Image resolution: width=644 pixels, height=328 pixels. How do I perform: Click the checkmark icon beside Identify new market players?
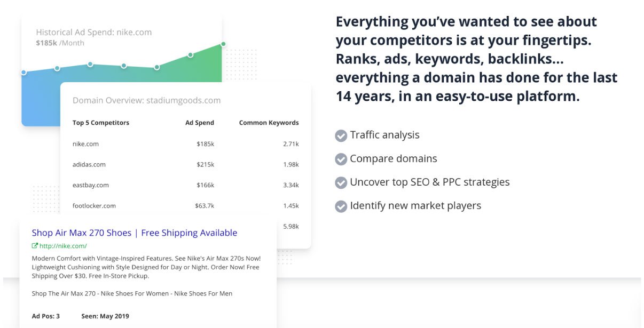[341, 206]
